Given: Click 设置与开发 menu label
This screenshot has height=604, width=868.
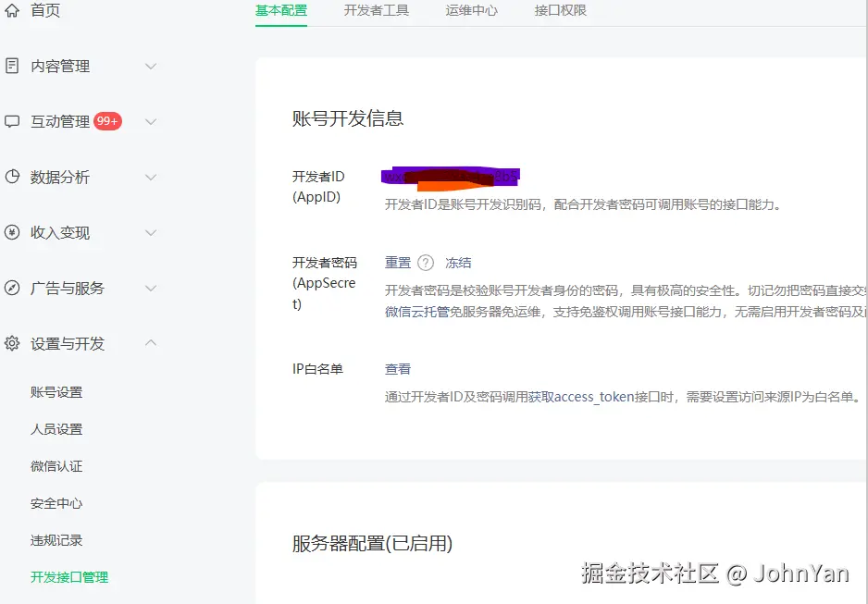Looking at the screenshot, I should pos(67,343).
